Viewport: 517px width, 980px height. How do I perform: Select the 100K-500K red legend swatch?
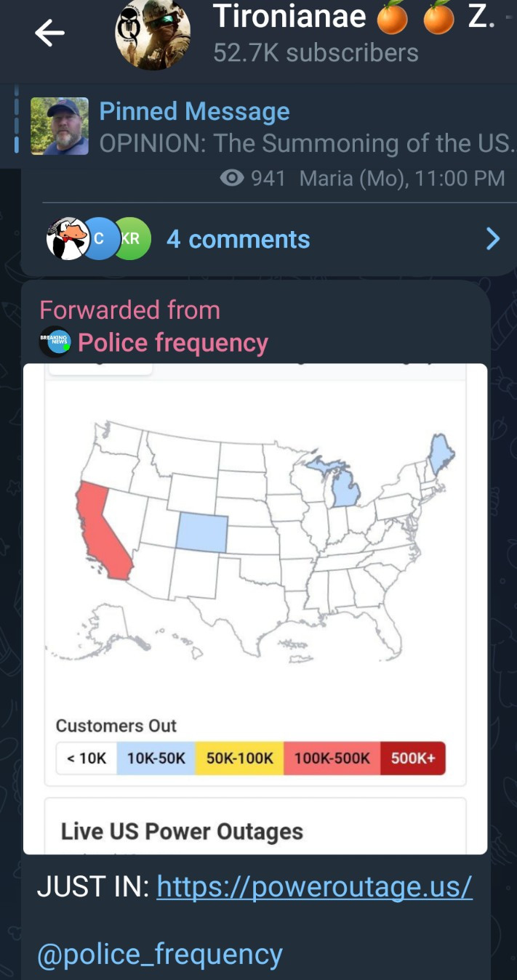point(332,758)
